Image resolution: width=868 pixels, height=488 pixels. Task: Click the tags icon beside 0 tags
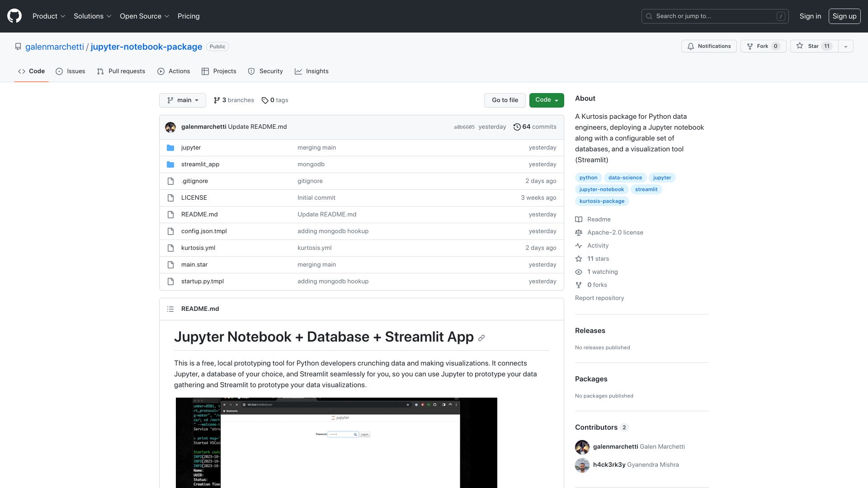click(265, 100)
